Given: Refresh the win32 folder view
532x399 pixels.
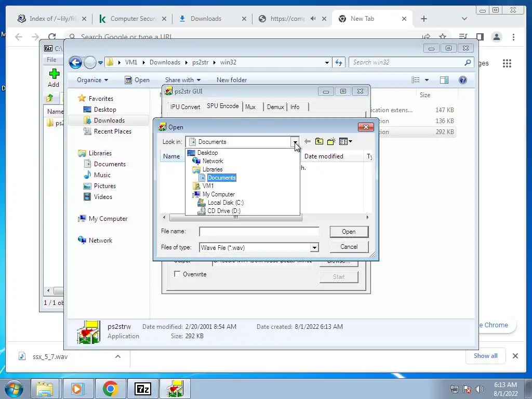Looking at the screenshot, I should (x=339, y=62).
